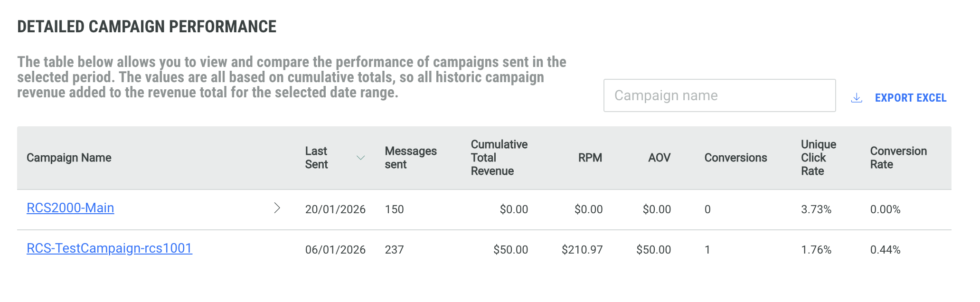Image resolution: width=980 pixels, height=302 pixels.
Task: Toggle the sort arrow beside Last Sent
Action: pyautogui.click(x=360, y=158)
